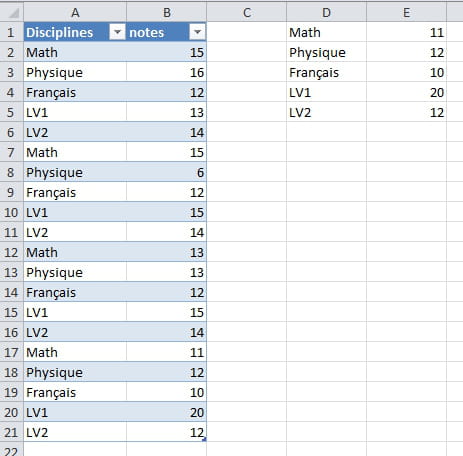Select column C header

pos(247,13)
